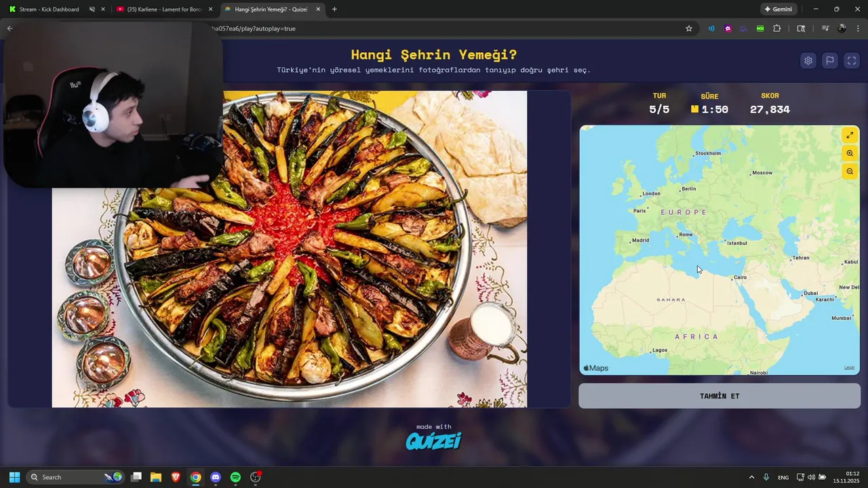Expand the map with the yellow arrows button
Screen dimensions: 868x488
pyautogui.click(x=850, y=135)
